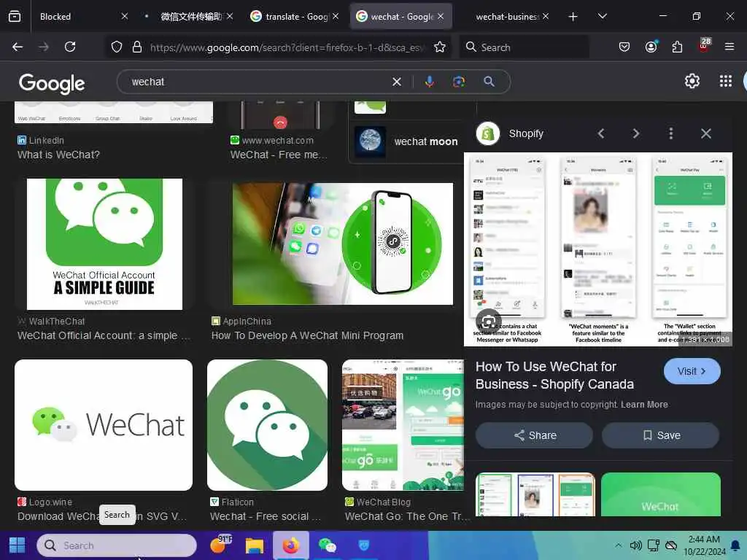Viewport: 747px width, 560px height.
Task: Show next image in preview panel
Action: [x=635, y=134]
